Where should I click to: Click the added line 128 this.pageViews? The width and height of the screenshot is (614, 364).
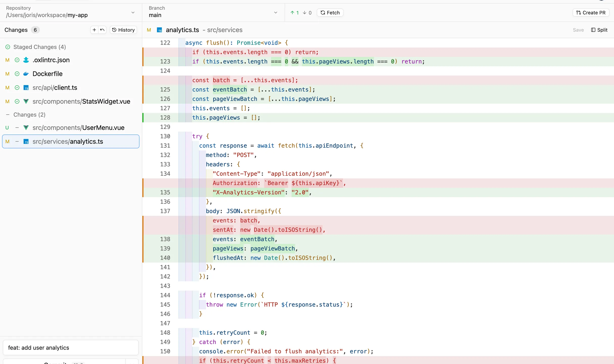tap(378, 118)
